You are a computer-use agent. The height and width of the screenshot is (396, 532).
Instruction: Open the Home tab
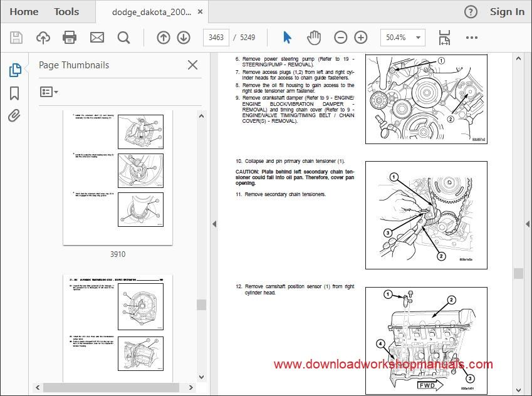(24, 11)
